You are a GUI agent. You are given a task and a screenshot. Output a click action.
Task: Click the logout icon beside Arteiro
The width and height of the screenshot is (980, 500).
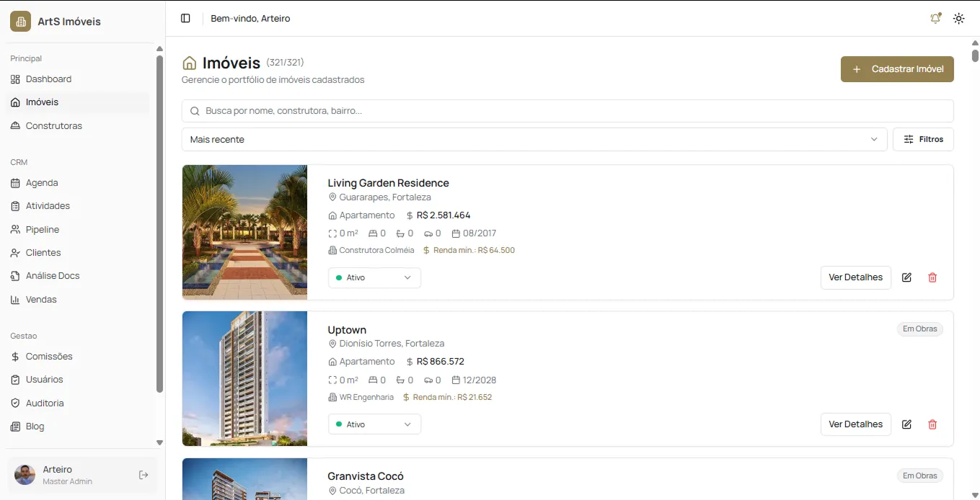coord(144,475)
